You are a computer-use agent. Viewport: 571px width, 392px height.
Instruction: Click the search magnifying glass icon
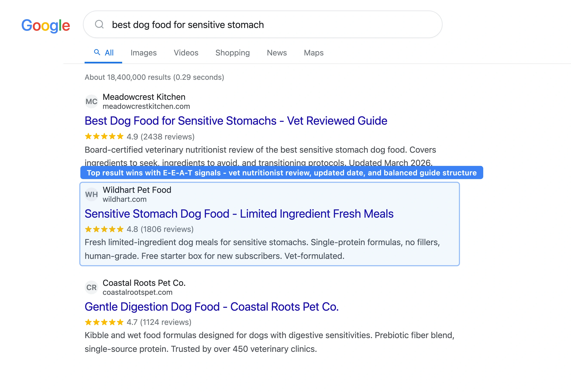100,24
